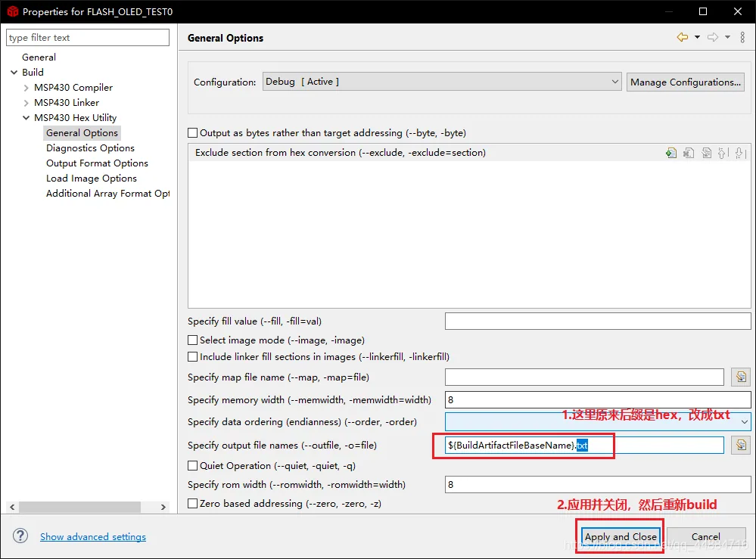The width and height of the screenshot is (756, 559).
Task: Click the tree scrollbar right arrow
Action: (x=163, y=507)
